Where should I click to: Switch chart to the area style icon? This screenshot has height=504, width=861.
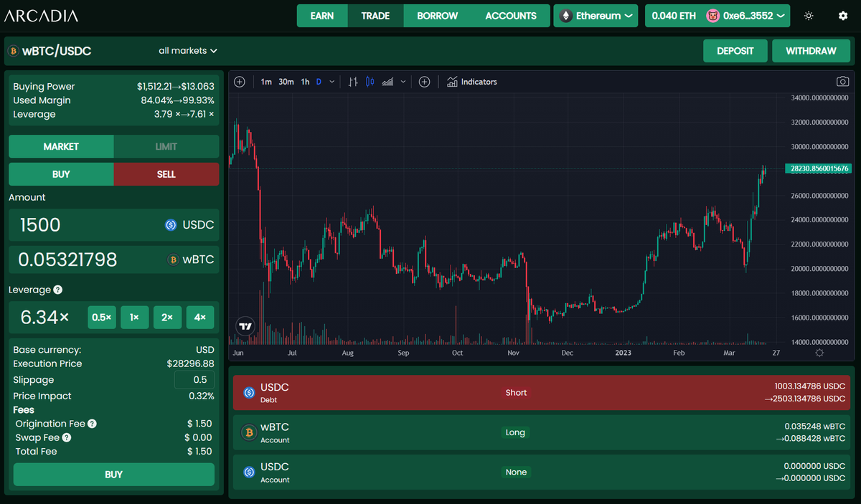[x=388, y=82]
